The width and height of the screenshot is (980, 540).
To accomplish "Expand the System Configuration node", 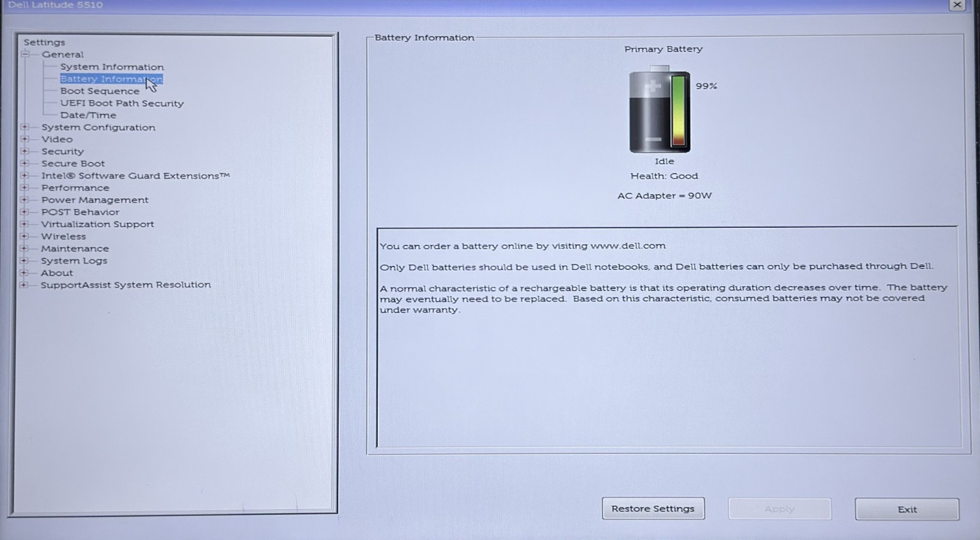I will pyautogui.click(x=24, y=127).
